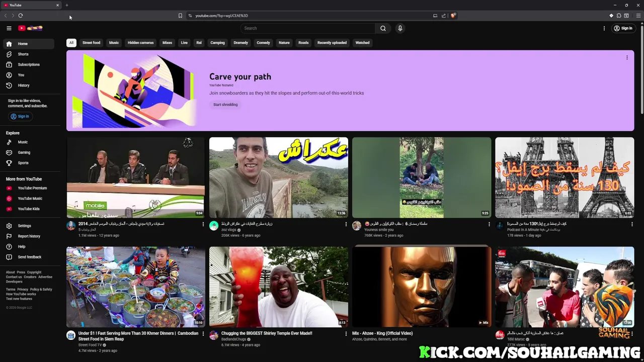The width and height of the screenshot is (644, 362).
Task: Click the YouTube logo in the header
Action: coord(31,28)
